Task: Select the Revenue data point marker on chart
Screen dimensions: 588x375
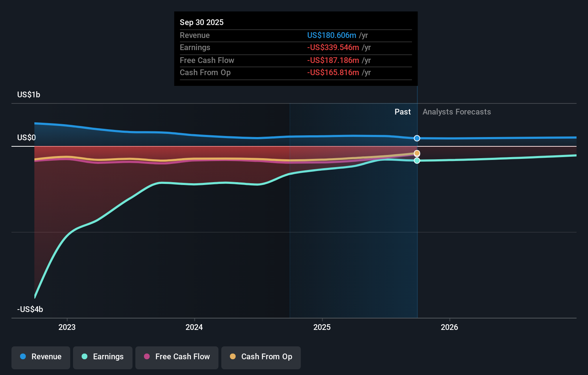Action: click(417, 138)
